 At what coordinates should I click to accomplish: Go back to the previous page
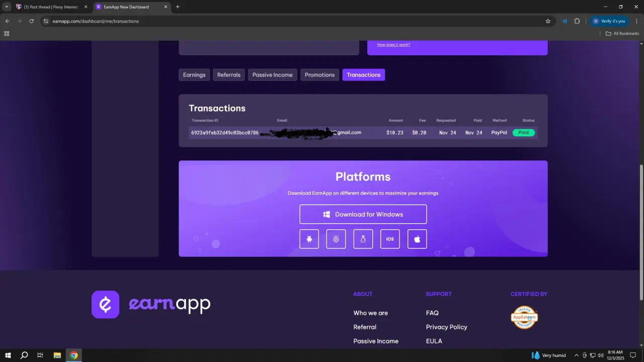coord(7,21)
